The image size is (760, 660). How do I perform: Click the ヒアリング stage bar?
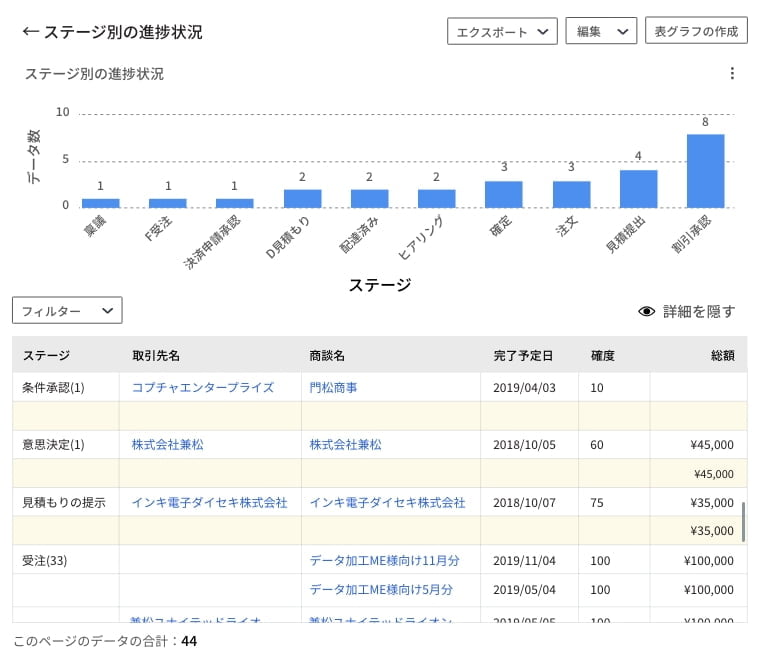pyautogui.click(x=437, y=199)
